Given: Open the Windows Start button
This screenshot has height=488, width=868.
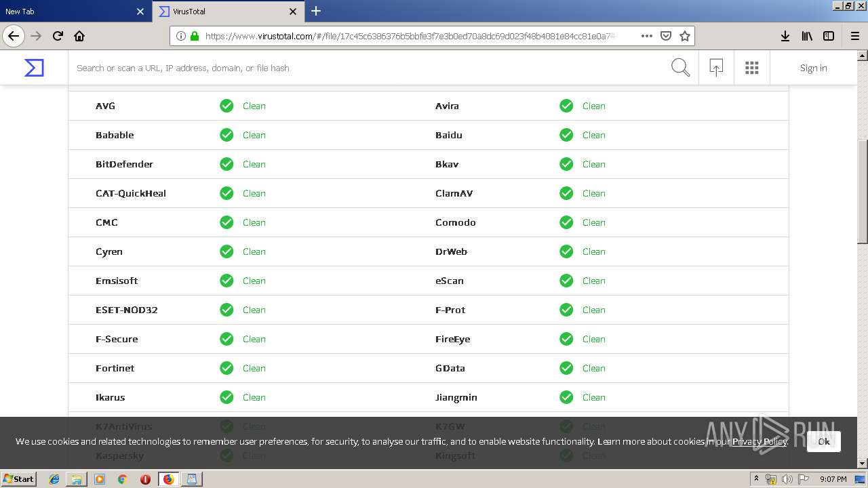Looking at the screenshot, I should pos(18,479).
